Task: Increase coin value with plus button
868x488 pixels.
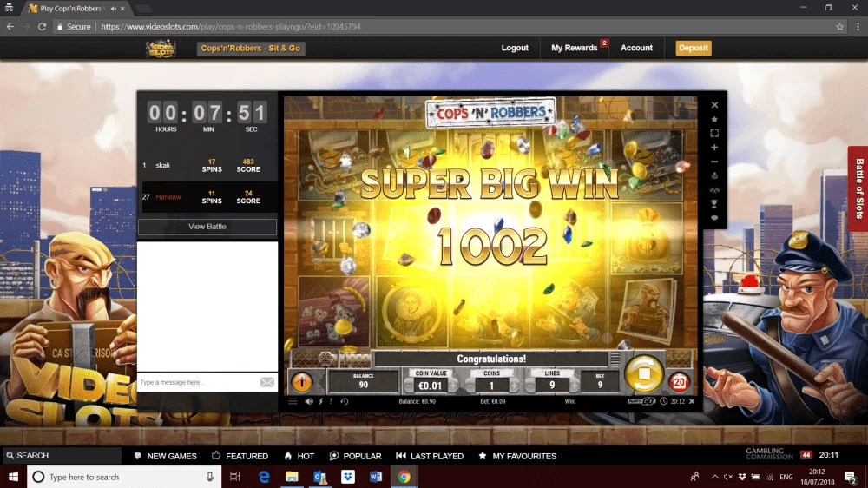Action: click(453, 385)
